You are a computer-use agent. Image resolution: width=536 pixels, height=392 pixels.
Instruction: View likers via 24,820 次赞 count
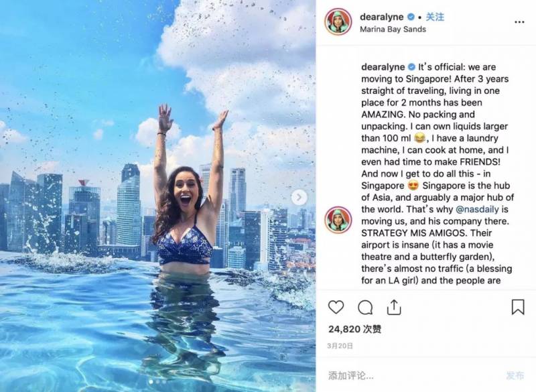pyautogui.click(x=355, y=329)
